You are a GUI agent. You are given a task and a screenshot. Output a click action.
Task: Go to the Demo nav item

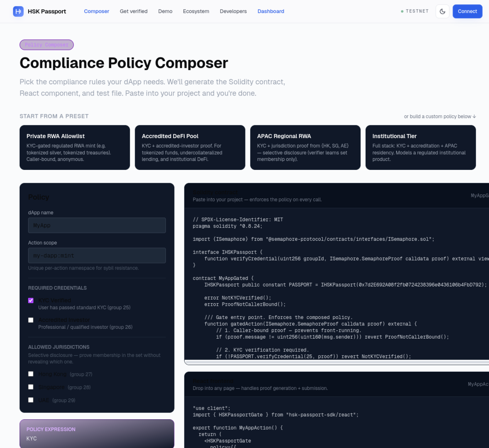pyautogui.click(x=165, y=11)
